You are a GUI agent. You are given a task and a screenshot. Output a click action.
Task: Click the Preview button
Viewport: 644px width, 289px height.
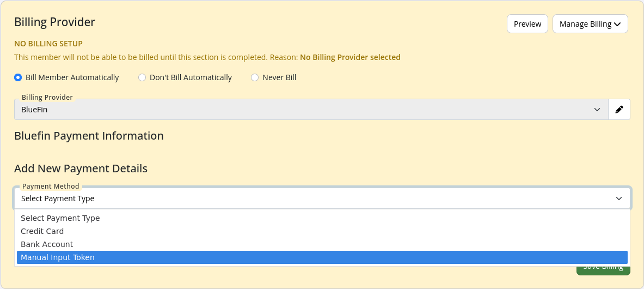(x=528, y=24)
